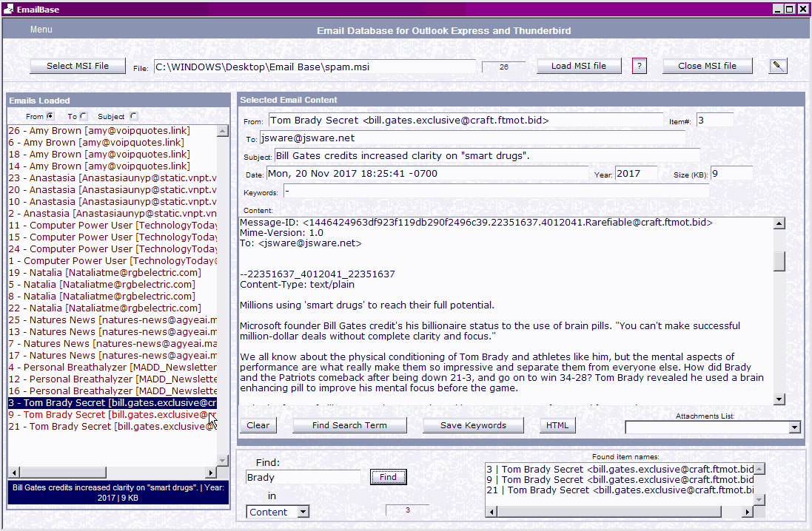Image resolution: width=812 pixels, height=531 pixels.
Task: Select email 1 - Computer Power User
Action: click(113, 261)
